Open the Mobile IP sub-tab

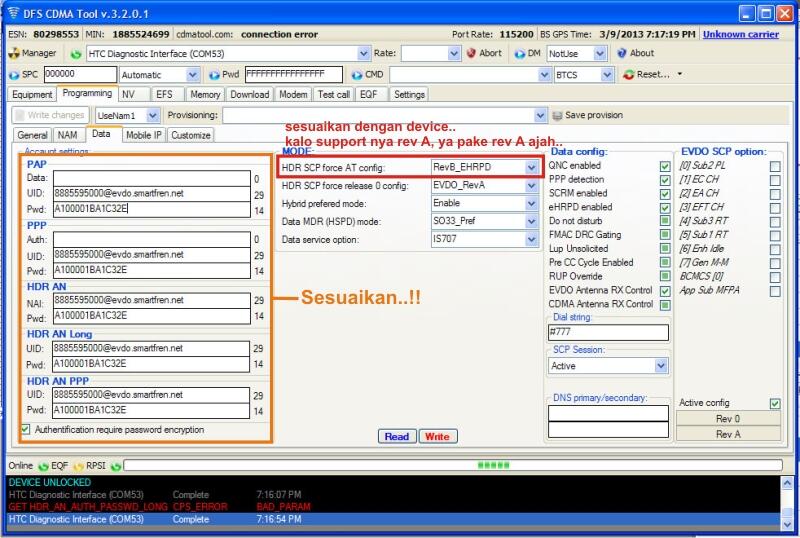point(143,135)
